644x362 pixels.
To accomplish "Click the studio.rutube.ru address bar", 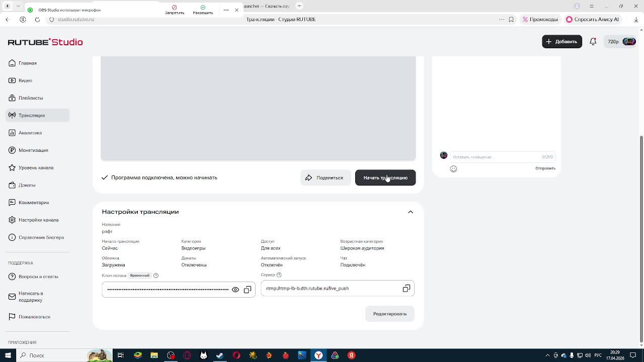I will pyautogui.click(x=75, y=20).
